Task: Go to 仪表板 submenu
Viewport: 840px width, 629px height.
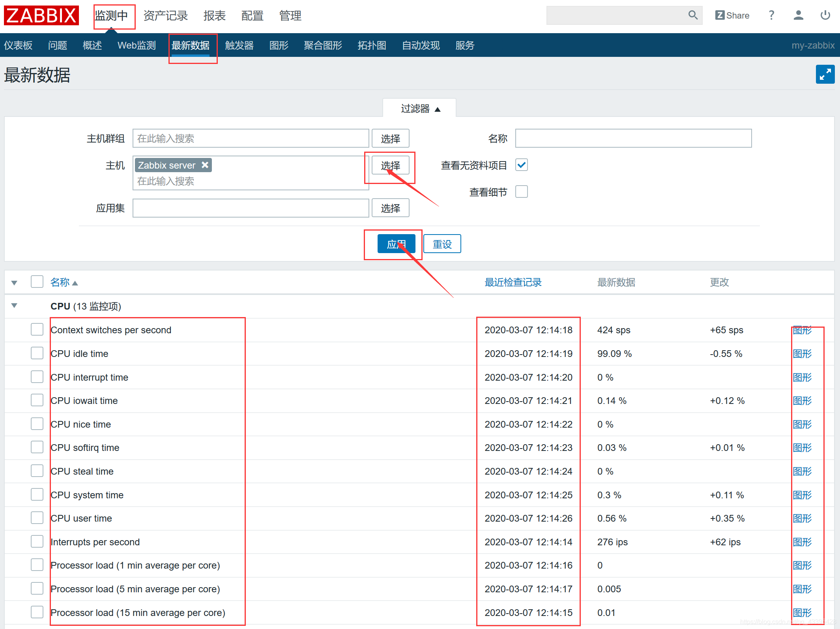Action: 18,45
